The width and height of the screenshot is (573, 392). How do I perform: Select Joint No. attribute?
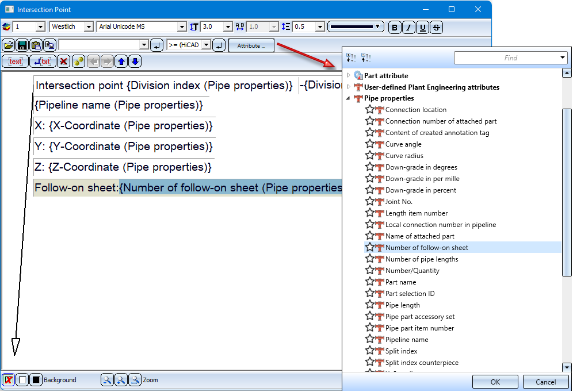click(399, 202)
